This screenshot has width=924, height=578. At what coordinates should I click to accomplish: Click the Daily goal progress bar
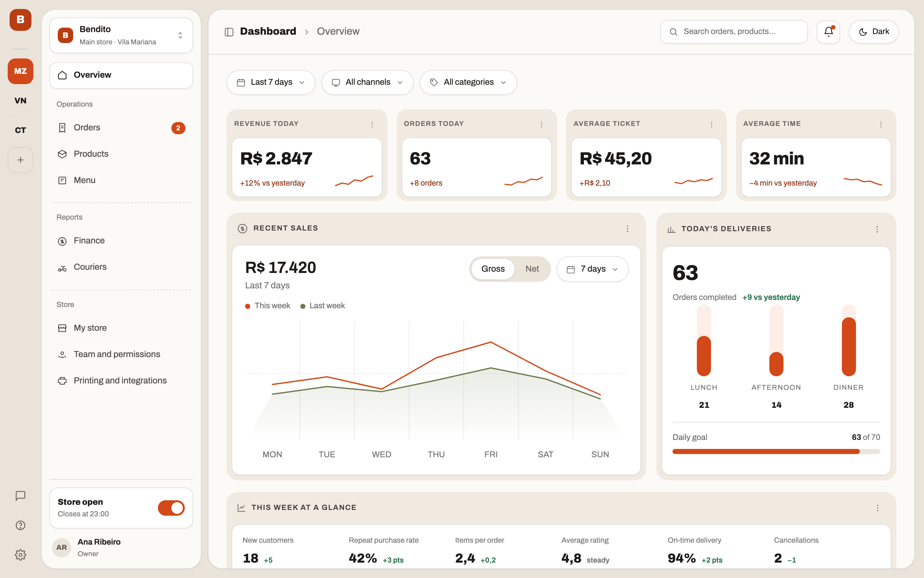[x=776, y=451]
